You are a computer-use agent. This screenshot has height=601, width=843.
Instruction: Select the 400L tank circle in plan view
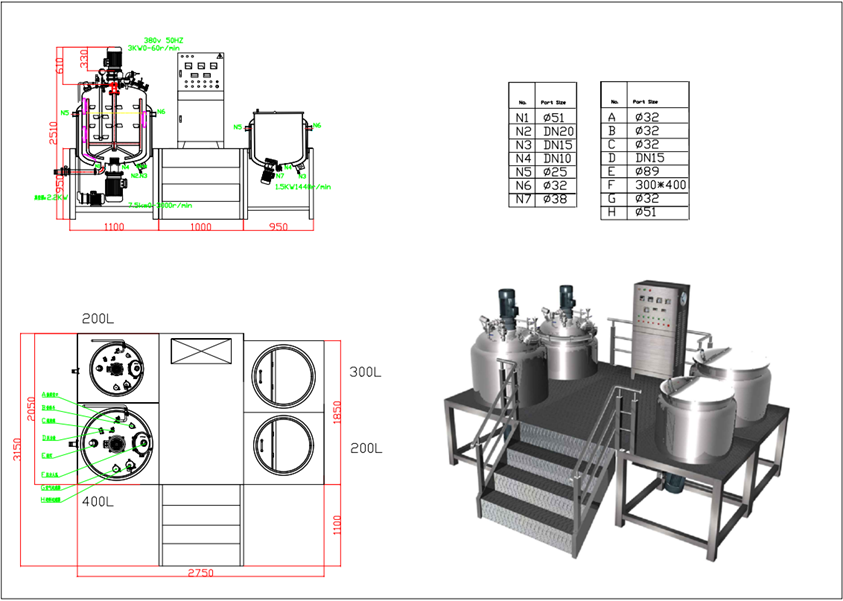[117, 446]
